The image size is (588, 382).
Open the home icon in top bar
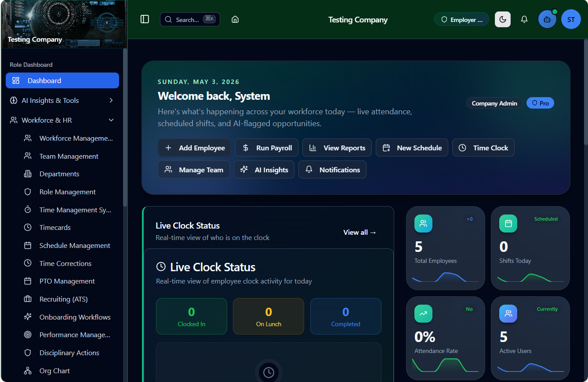[x=235, y=19]
